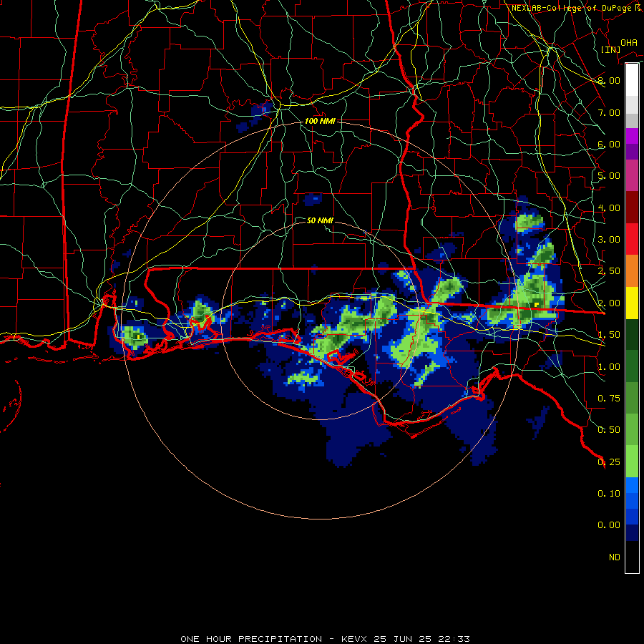Pick the light blue swatch on the color scale
This screenshot has height=644, width=644.
[x=632, y=485]
